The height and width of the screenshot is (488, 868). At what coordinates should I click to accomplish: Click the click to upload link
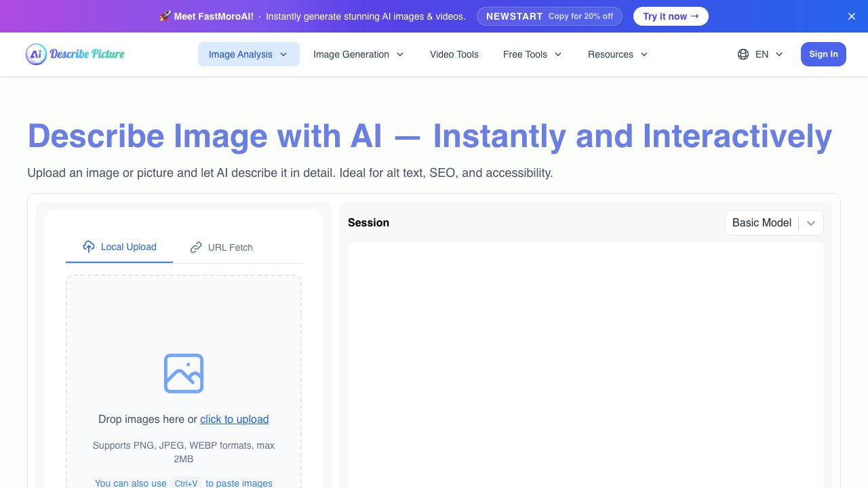tap(235, 419)
